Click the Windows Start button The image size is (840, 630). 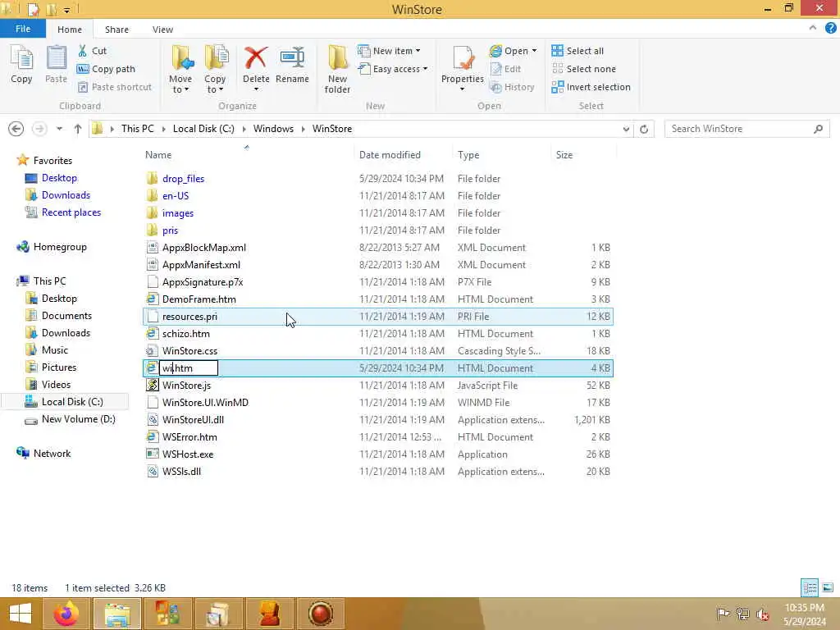pyautogui.click(x=21, y=614)
